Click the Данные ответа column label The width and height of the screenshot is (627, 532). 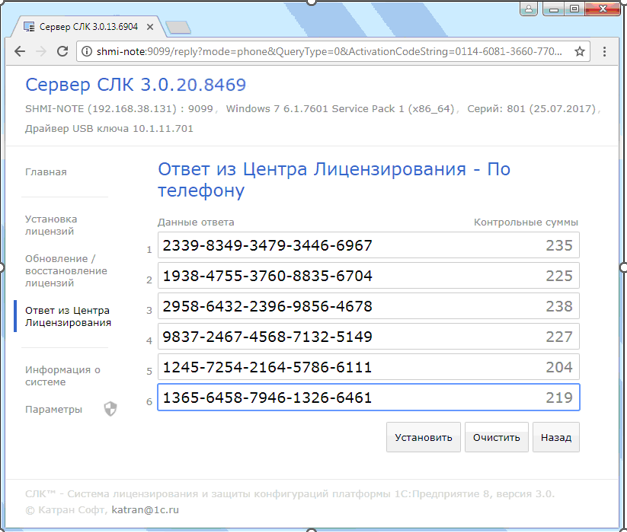pos(196,222)
